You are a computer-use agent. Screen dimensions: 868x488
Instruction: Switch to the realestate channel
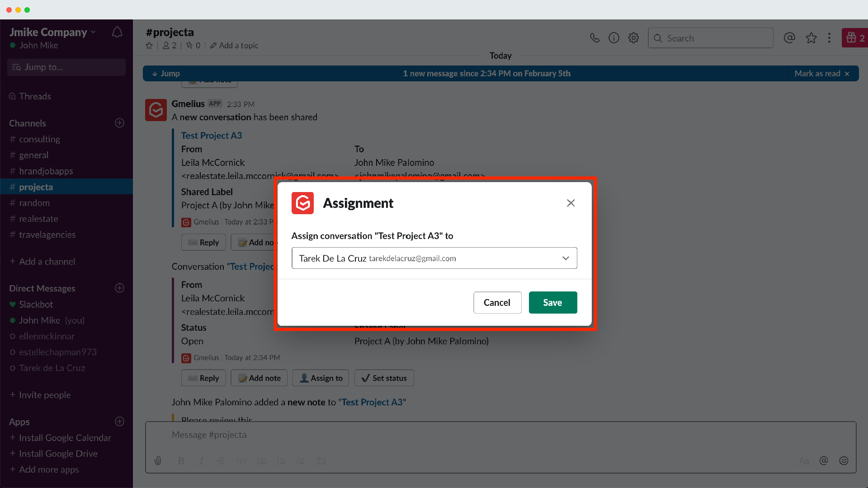click(x=38, y=219)
